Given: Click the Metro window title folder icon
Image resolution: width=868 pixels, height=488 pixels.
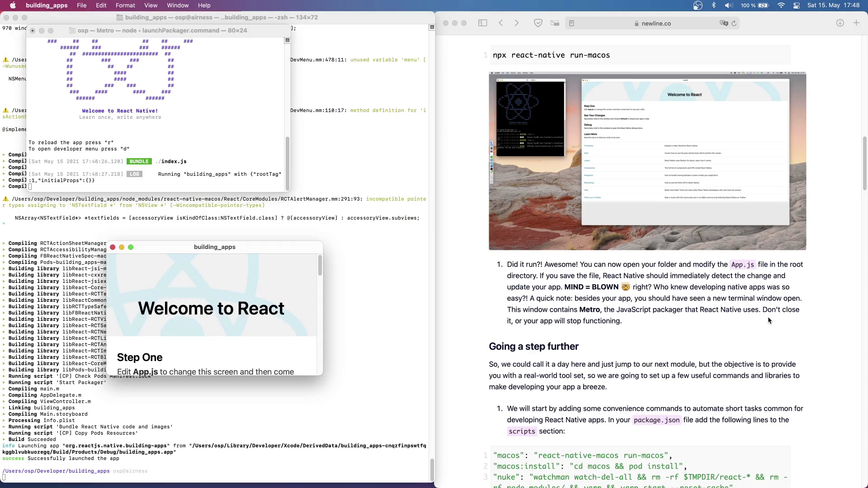Looking at the screenshot, I should pos(72,30).
